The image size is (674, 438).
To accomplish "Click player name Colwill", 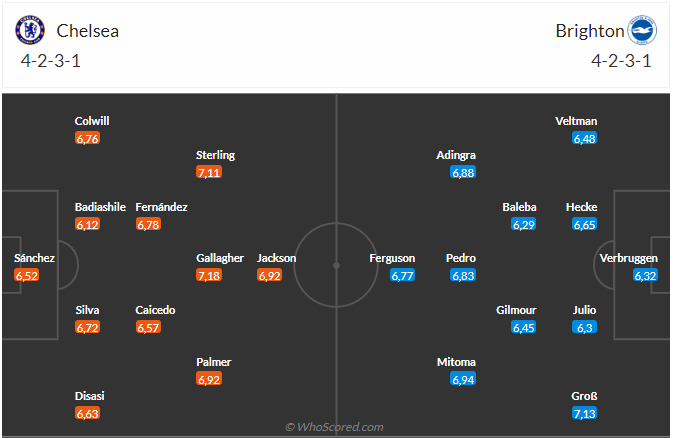I will click(x=92, y=121).
